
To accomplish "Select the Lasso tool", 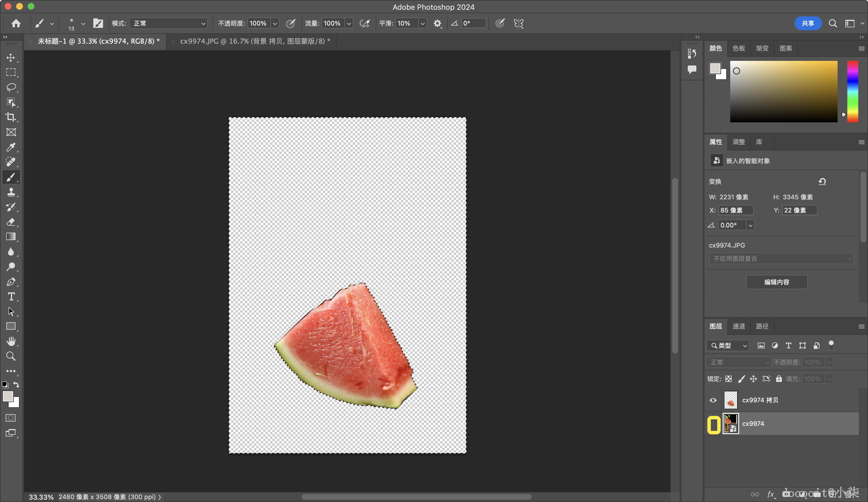I will coord(11,87).
